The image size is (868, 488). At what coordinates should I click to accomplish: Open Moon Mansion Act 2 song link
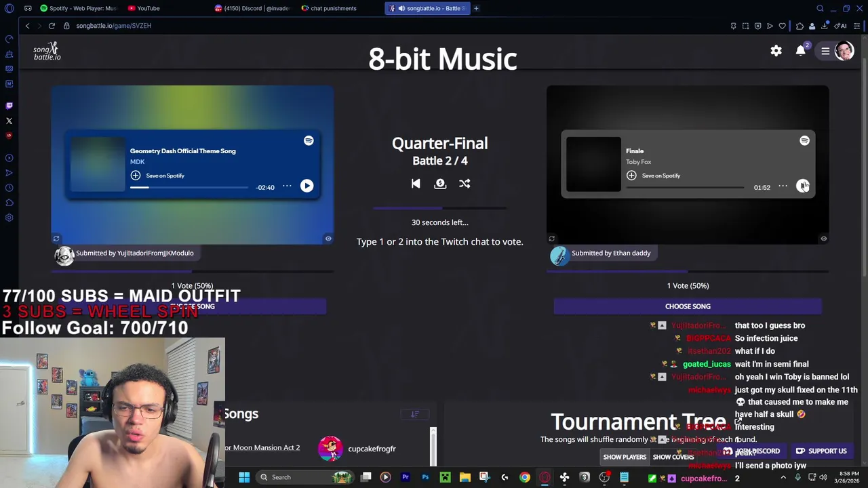point(262,448)
